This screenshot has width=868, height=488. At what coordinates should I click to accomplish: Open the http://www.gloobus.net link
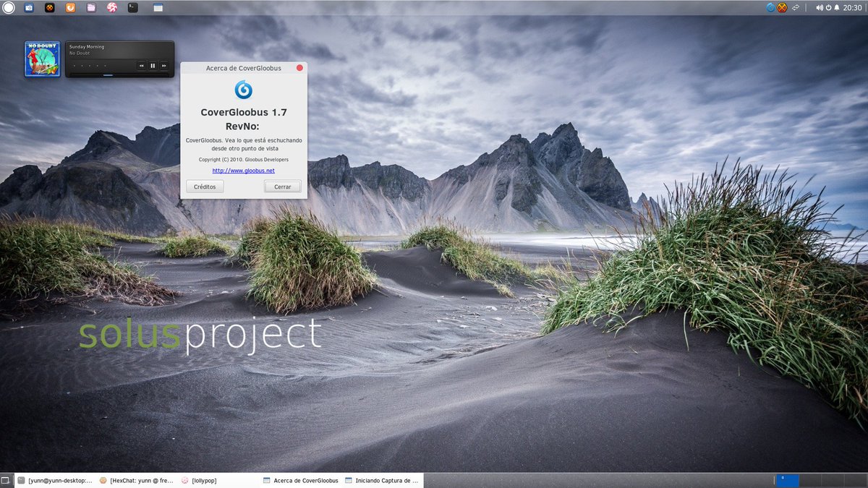(x=244, y=171)
